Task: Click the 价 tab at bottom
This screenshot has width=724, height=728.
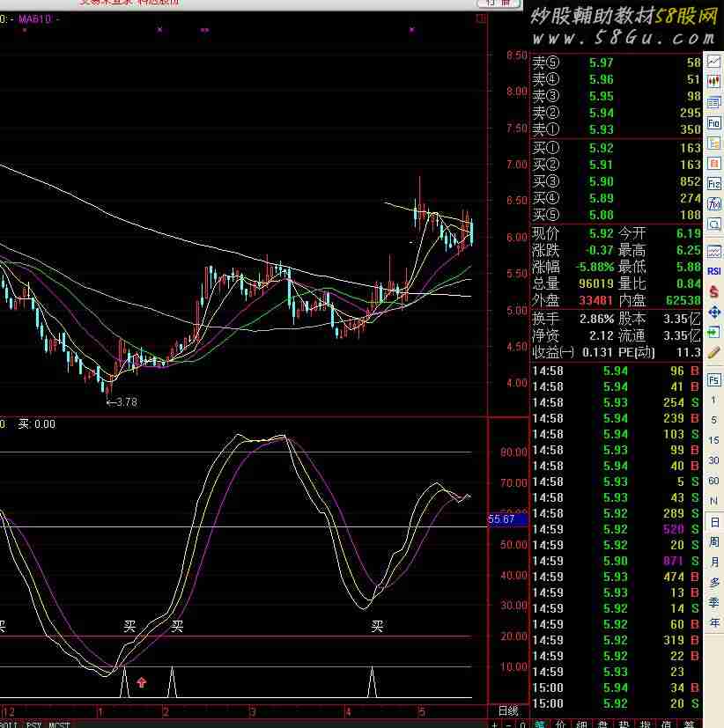Action: 561,724
